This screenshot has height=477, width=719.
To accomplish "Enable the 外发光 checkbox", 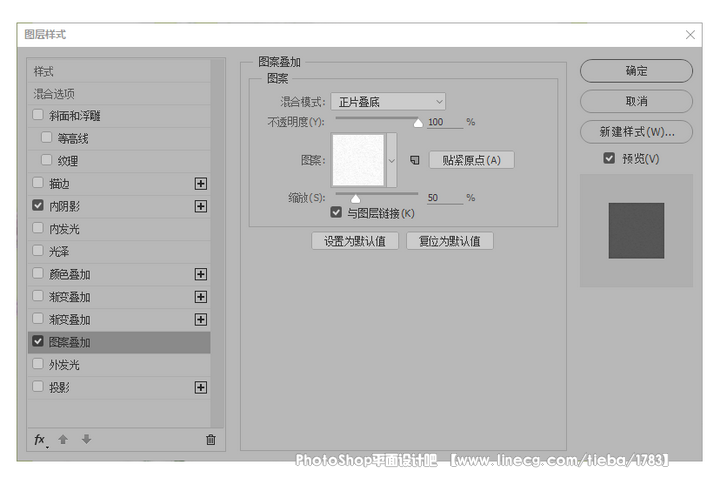I will pos(38,364).
